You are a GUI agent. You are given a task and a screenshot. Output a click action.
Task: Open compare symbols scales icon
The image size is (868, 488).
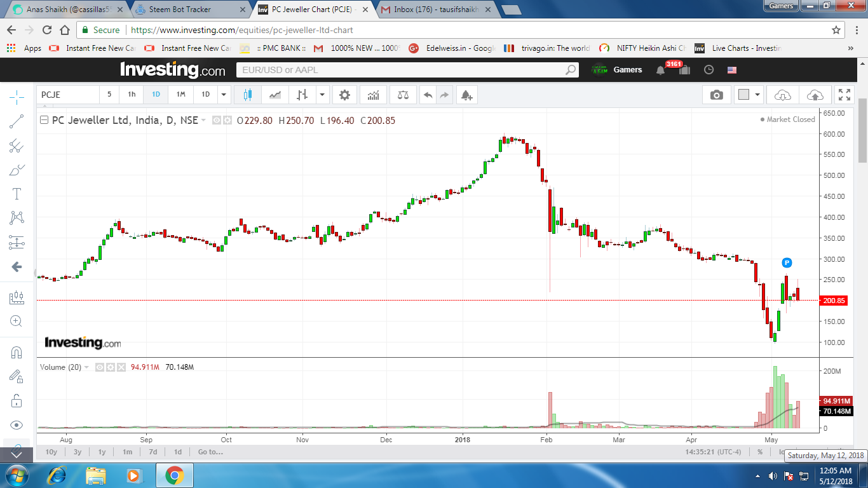tap(403, 95)
